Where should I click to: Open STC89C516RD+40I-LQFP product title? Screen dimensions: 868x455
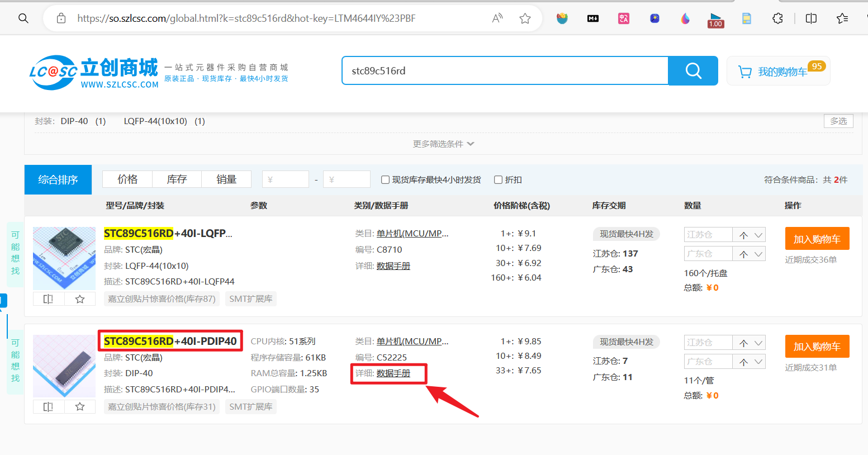click(168, 233)
